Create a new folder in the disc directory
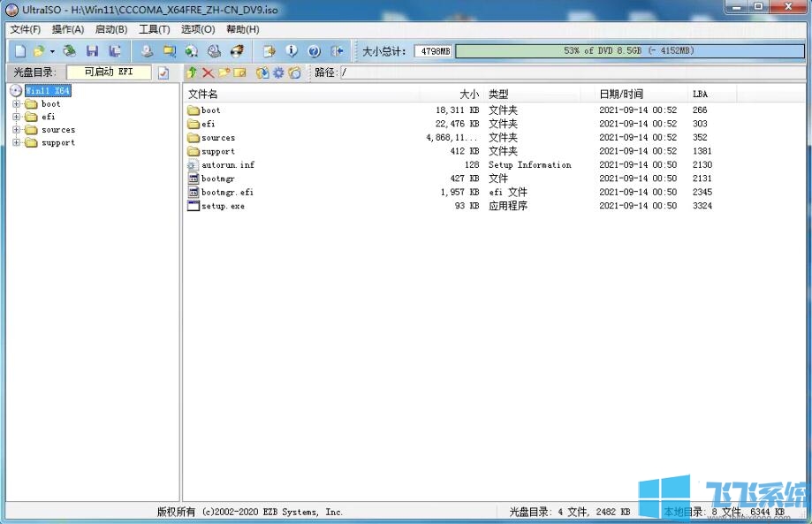The image size is (812, 524). pyautogui.click(x=224, y=72)
